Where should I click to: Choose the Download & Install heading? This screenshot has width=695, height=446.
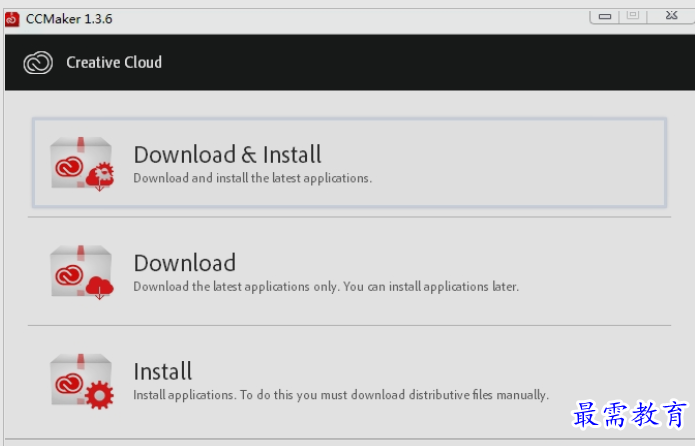227,155
